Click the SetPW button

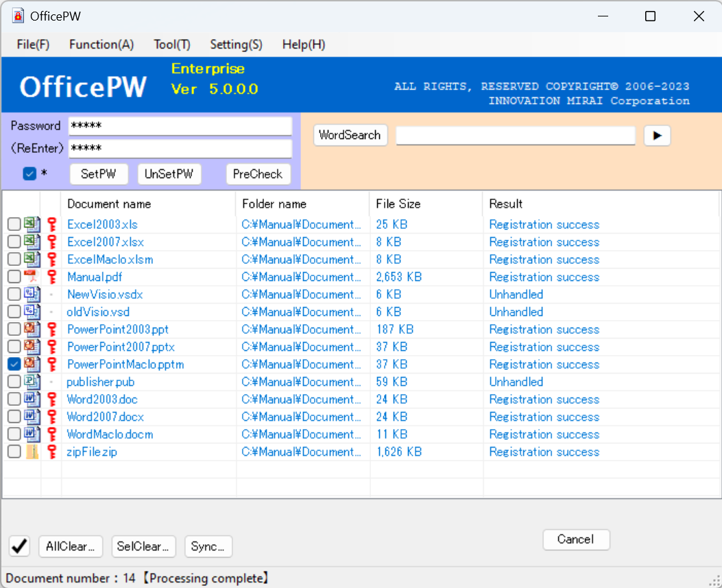point(98,174)
